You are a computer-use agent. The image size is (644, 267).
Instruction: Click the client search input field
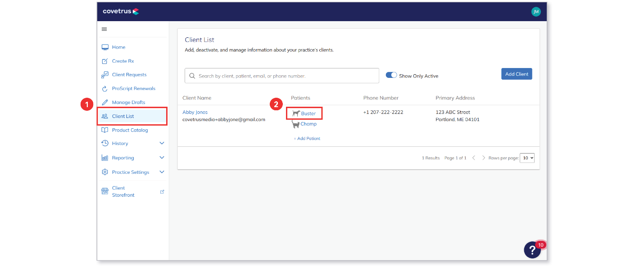pos(282,76)
